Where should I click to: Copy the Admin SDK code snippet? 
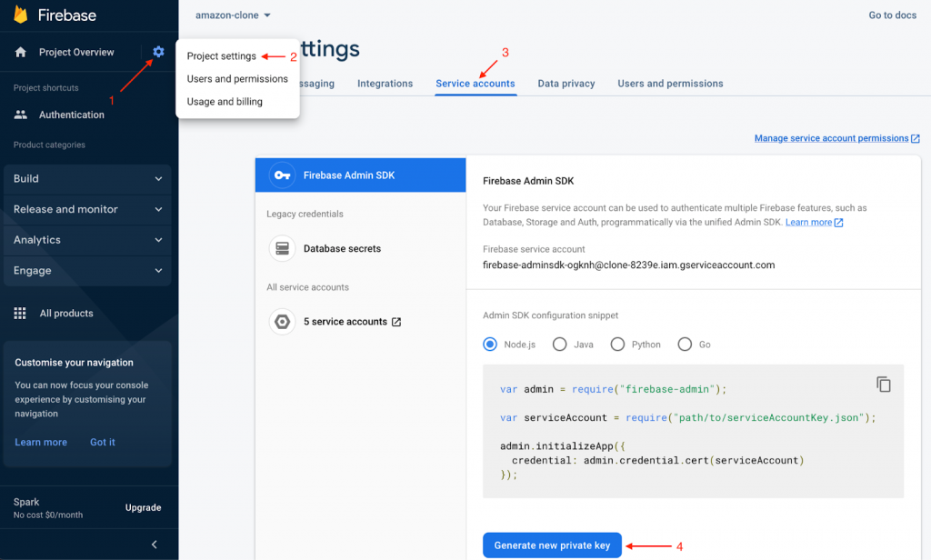click(x=883, y=384)
